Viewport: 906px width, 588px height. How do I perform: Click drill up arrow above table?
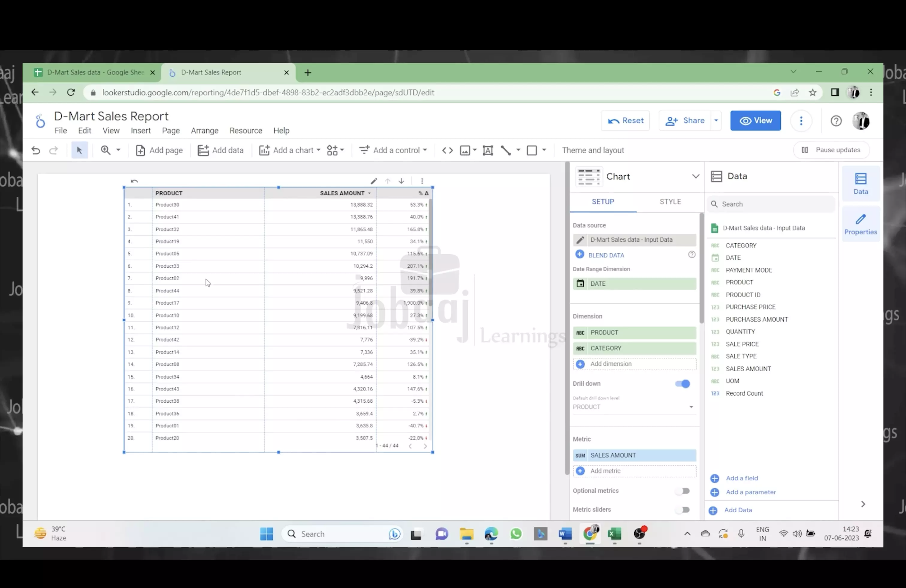(x=387, y=181)
